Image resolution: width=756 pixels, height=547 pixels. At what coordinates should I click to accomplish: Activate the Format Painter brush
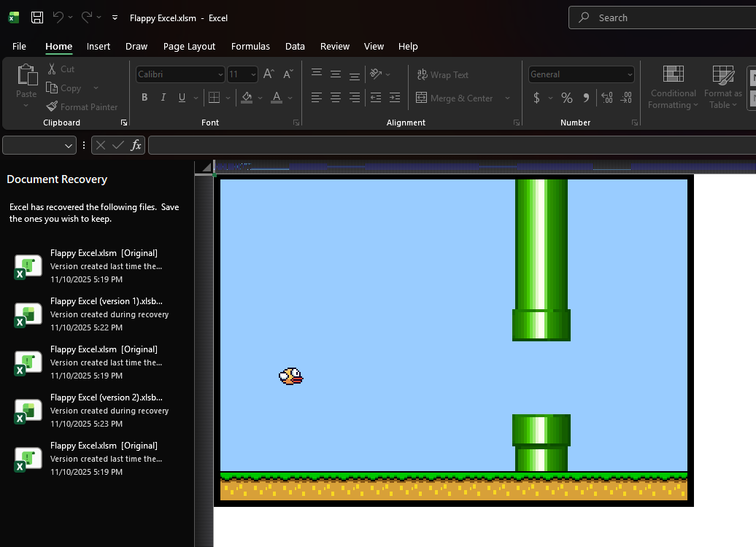pos(82,107)
